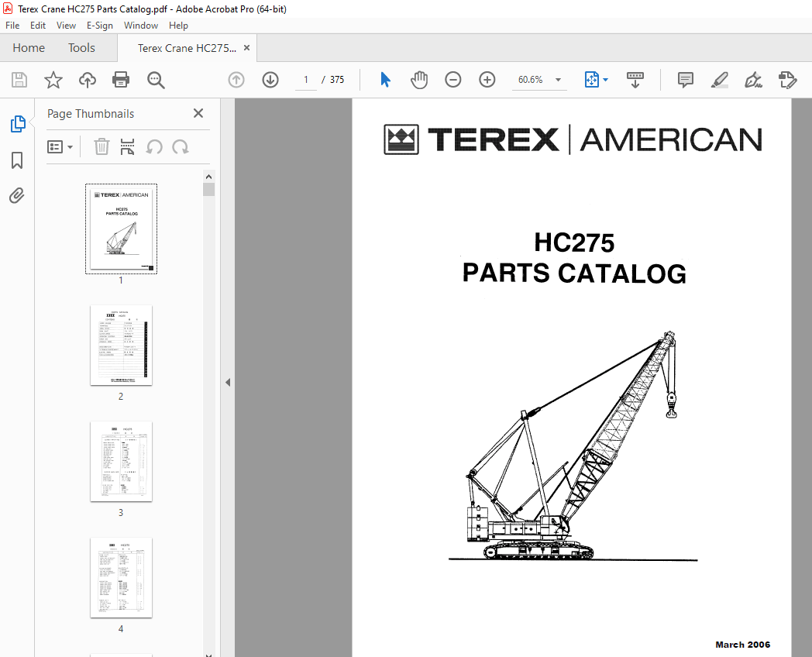Print the parts catalog document
The width and height of the screenshot is (812, 657).
point(122,80)
